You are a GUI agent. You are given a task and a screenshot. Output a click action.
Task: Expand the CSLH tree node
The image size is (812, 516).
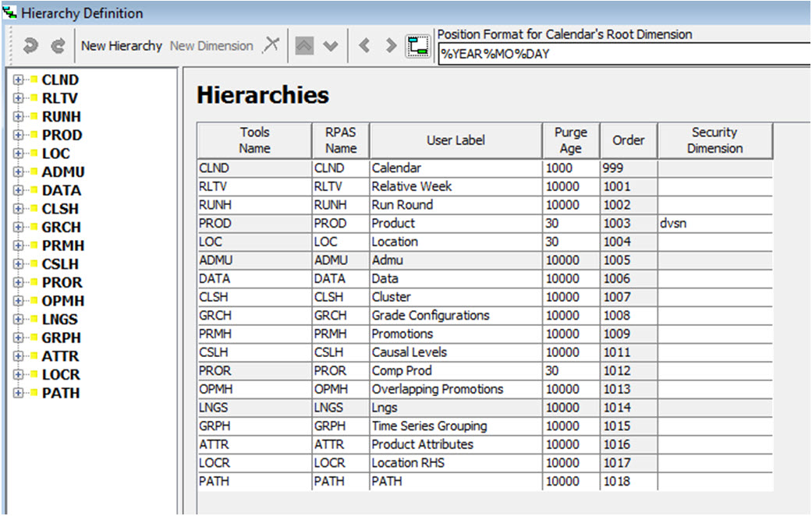[18, 264]
